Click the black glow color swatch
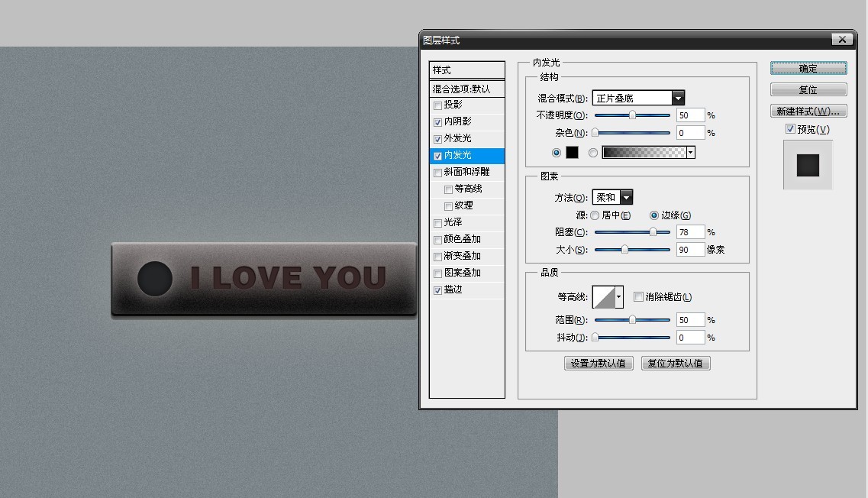 coord(572,153)
